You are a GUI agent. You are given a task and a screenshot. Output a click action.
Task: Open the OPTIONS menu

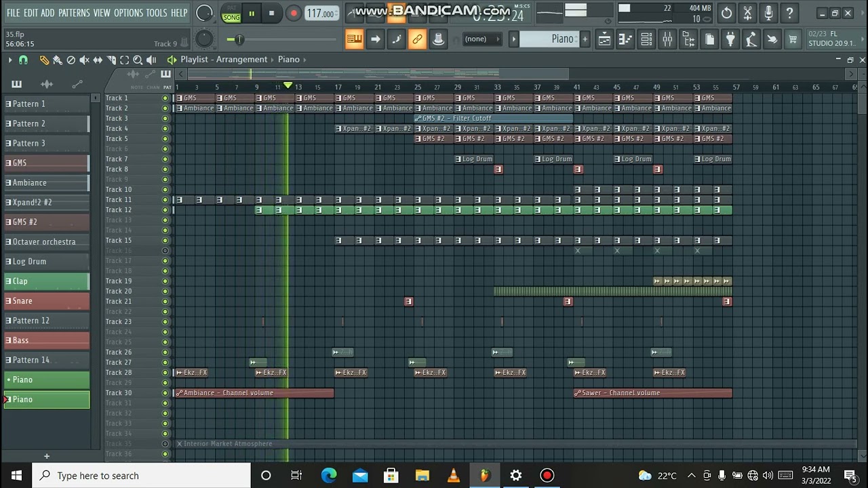coord(128,13)
